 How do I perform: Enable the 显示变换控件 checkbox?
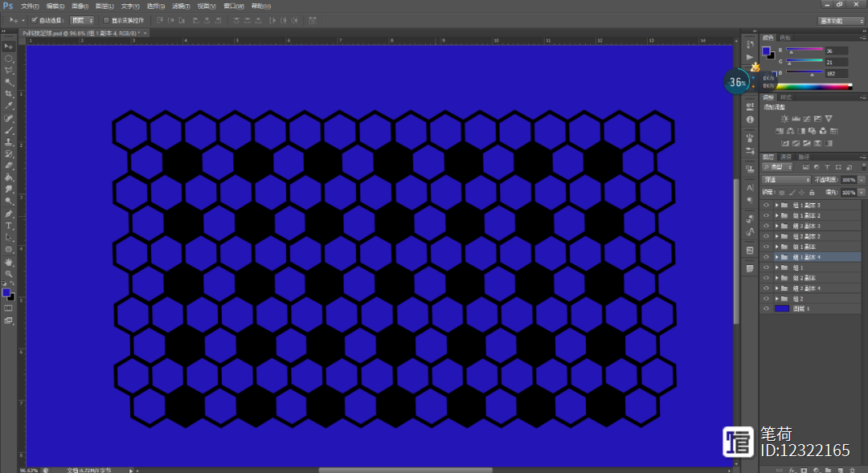click(106, 20)
